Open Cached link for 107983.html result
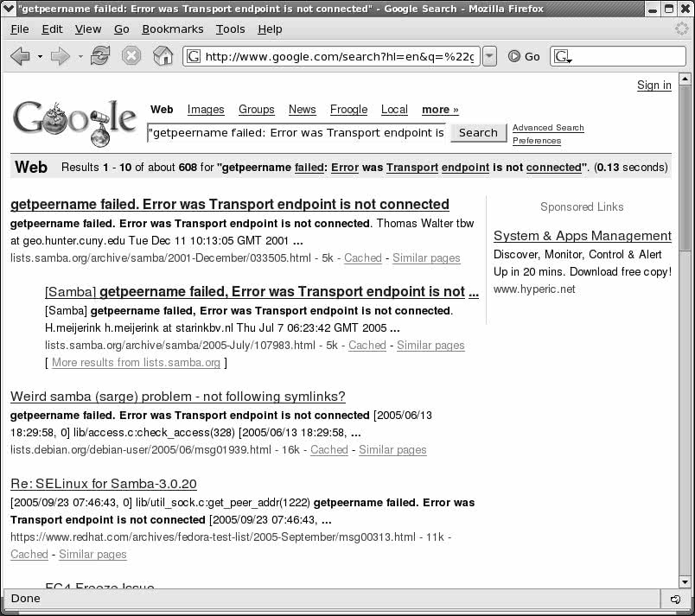Viewport: 695px width, 616px height. coord(367,345)
